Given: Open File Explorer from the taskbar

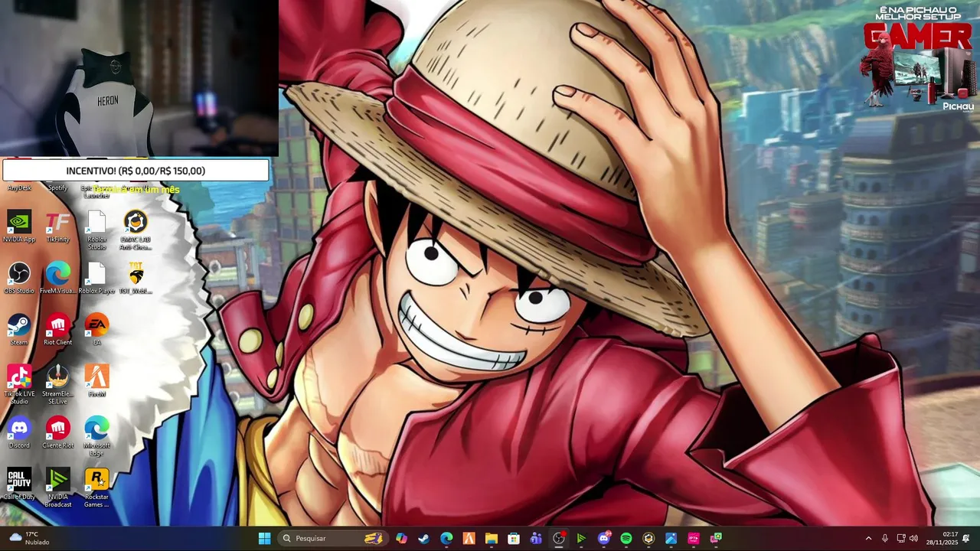Looking at the screenshot, I should [491, 538].
